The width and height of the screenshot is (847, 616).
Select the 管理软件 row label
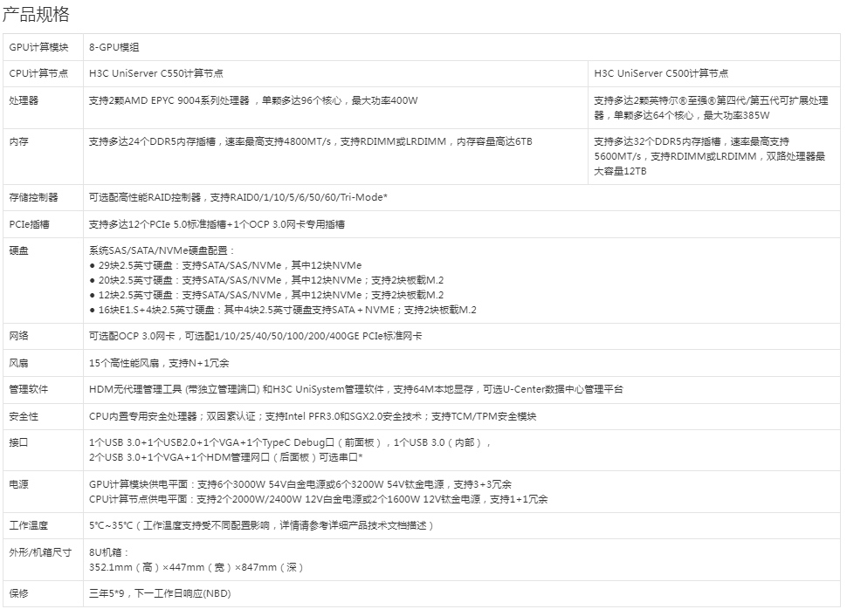pos(29,389)
